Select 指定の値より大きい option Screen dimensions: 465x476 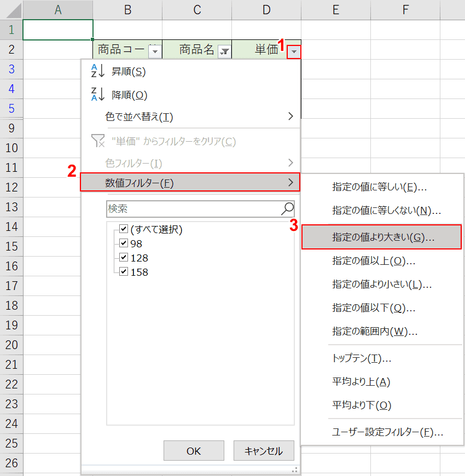[x=381, y=237]
